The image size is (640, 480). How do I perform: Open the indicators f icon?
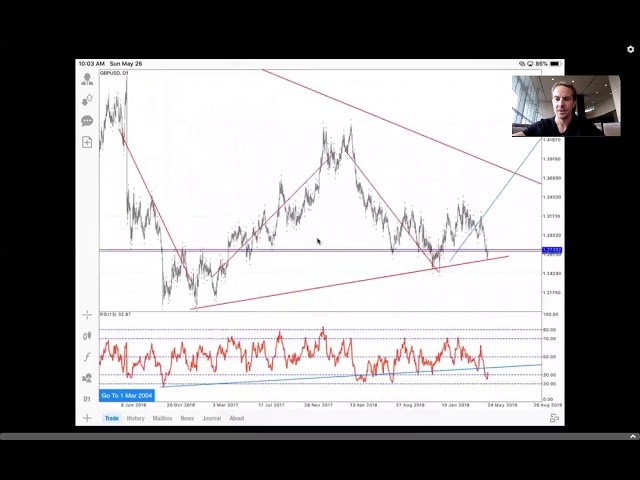tap(87, 357)
